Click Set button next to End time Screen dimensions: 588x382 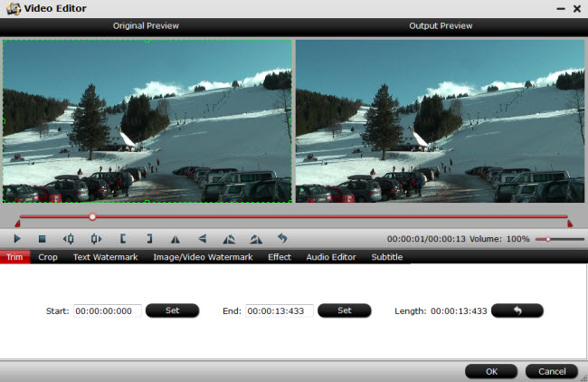point(345,310)
